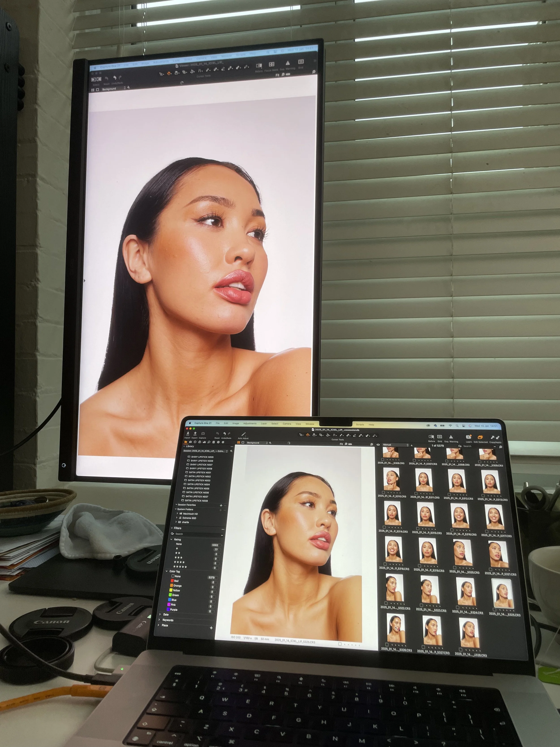Select the Purple color tag swatch
This screenshot has height=747, width=560.
pos(168,610)
